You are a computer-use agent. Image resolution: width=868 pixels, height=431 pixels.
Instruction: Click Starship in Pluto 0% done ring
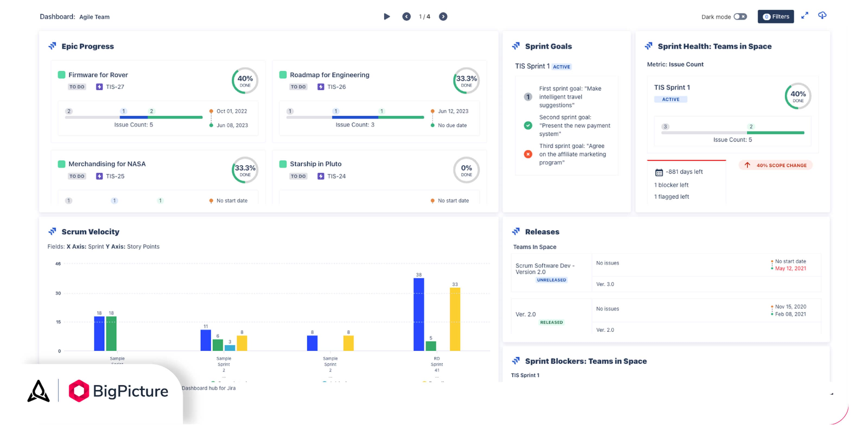[466, 170]
